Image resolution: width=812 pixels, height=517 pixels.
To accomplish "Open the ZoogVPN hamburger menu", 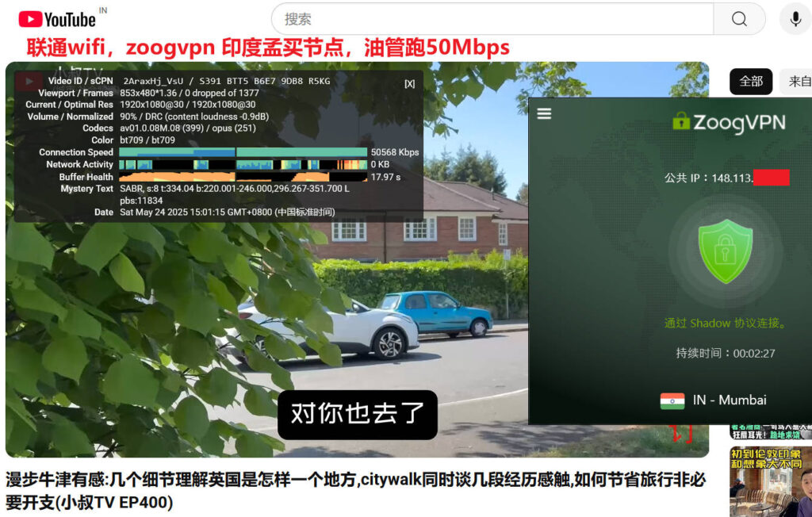I will 544,113.
